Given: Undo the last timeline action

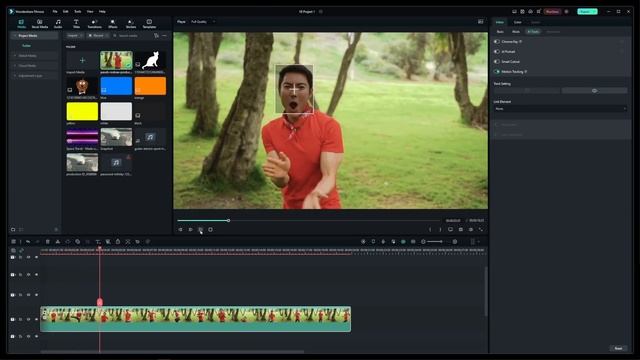Looking at the screenshot, I should tap(28, 242).
